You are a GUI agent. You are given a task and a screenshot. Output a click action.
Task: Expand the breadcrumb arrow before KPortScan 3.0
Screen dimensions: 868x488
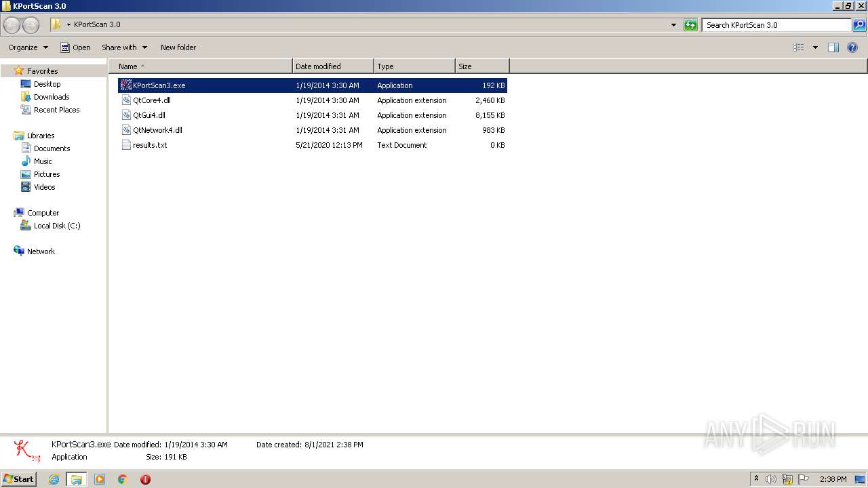pyautogui.click(x=68, y=25)
